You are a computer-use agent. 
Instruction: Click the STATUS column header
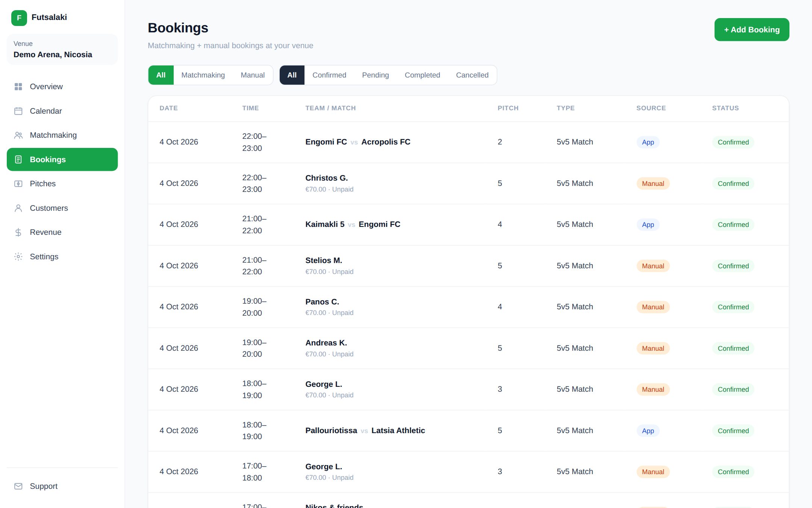click(x=725, y=108)
